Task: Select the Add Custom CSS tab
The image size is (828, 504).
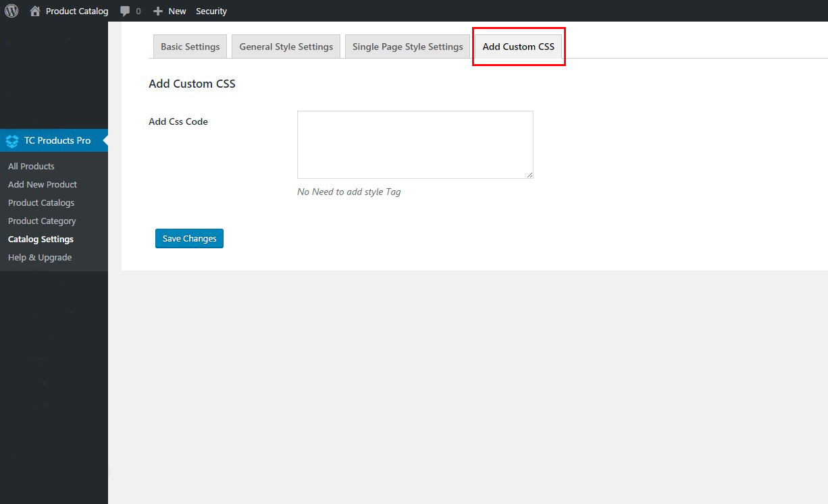Action: (x=519, y=47)
